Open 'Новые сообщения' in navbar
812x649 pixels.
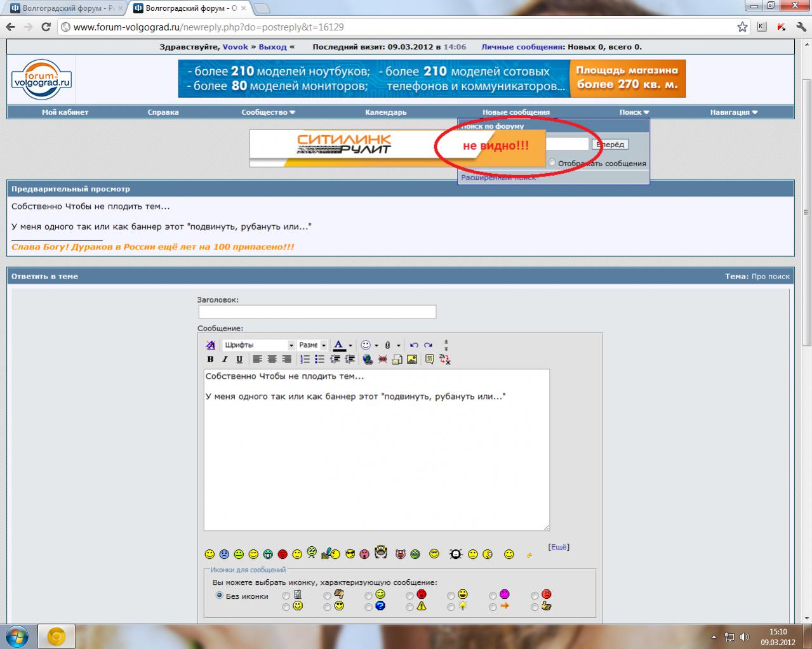point(516,112)
